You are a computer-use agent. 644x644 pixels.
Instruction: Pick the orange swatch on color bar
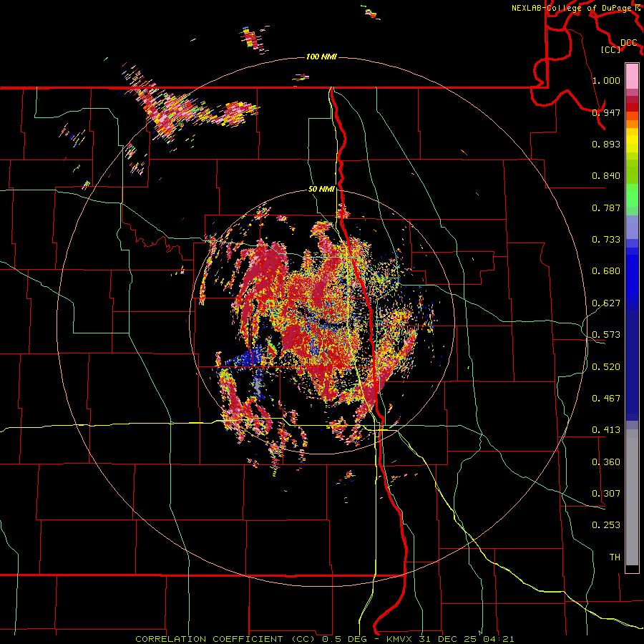tap(632, 124)
